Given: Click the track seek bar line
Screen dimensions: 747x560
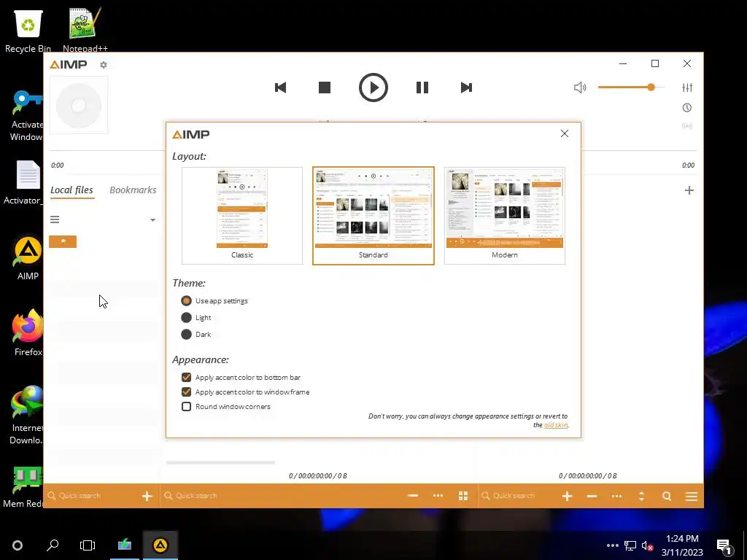Looking at the screenshot, I should click(x=373, y=150).
